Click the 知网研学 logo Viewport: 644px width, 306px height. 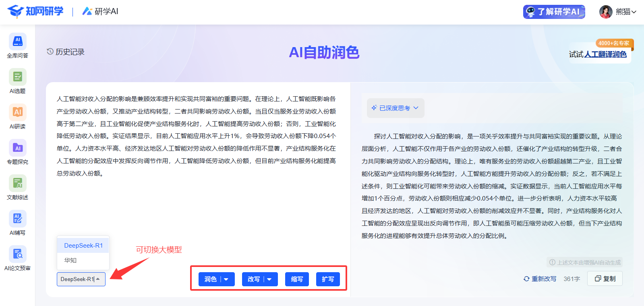[x=35, y=11]
